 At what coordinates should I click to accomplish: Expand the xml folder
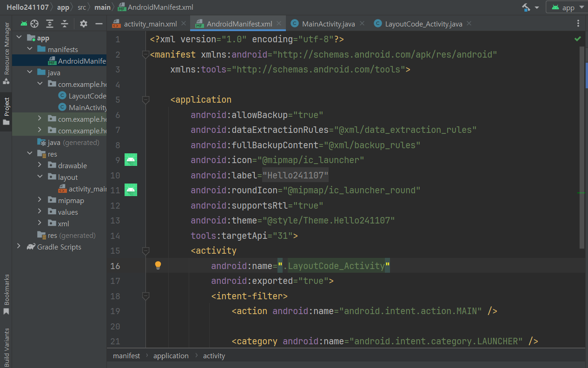click(40, 223)
